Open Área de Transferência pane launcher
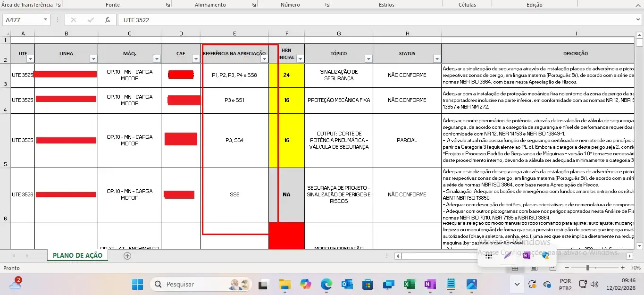This screenshot has width=644, height=295. [x=59, y=5]
